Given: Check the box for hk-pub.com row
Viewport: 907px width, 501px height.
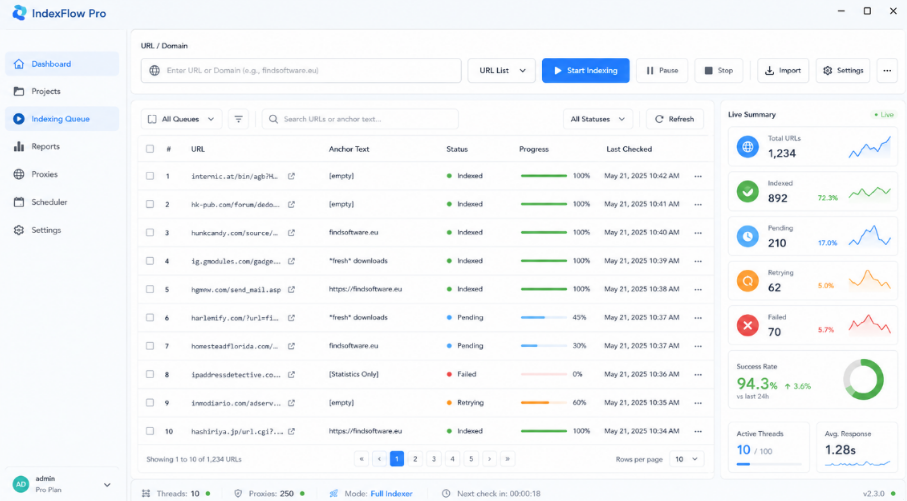Looking at the screenshot, I should (x=150, y=204).
